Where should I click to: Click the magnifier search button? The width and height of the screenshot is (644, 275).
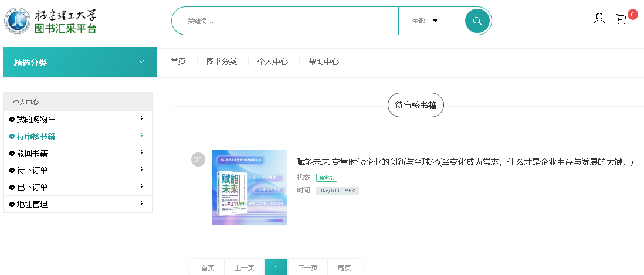(x=477, y=21)
